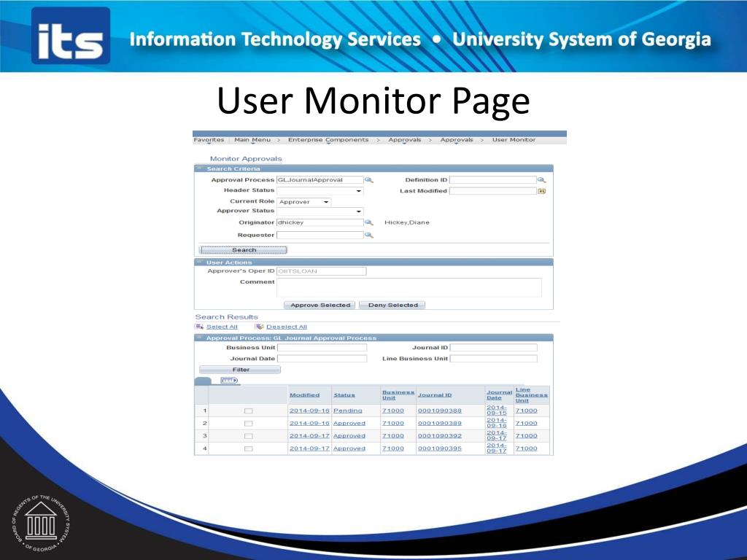Tick checkbox for journal 0001090388 row
This screenshot has height=560, width=747.
click(x=248, y=411)
